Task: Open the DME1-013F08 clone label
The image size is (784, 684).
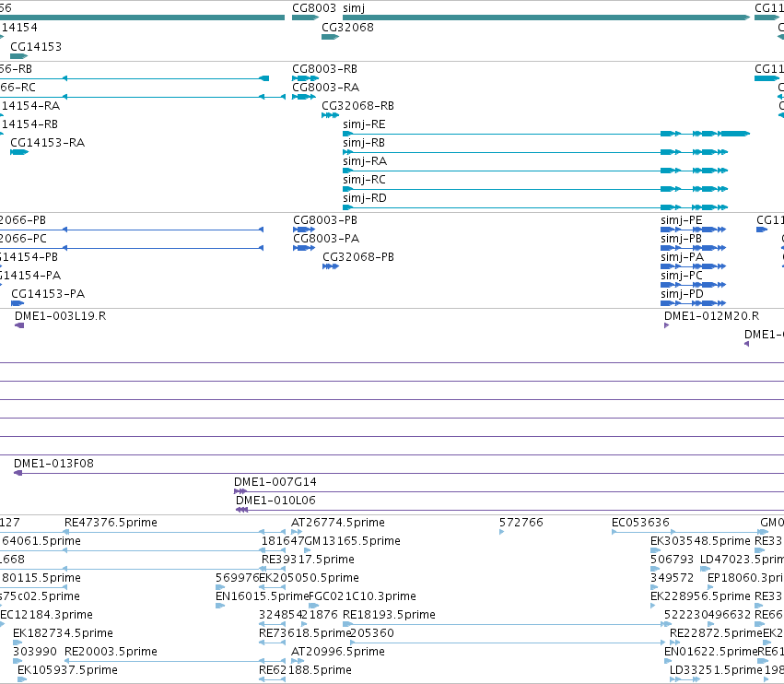Action: click(x=53, y=464)
